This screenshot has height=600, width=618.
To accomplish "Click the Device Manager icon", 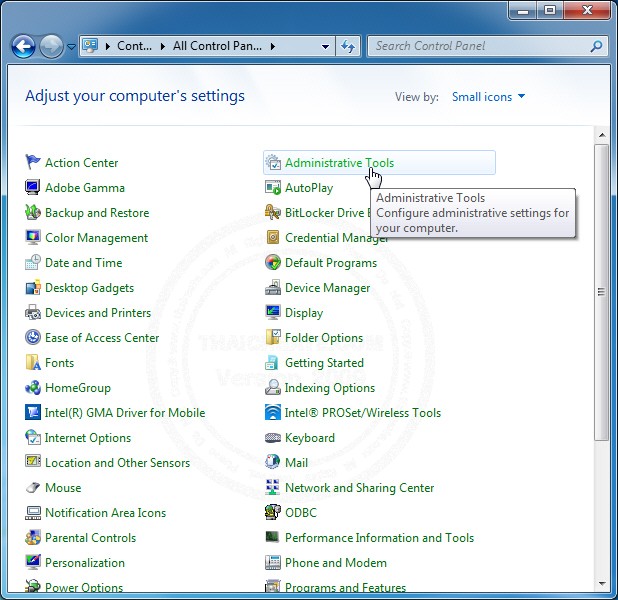I will 273,287.
